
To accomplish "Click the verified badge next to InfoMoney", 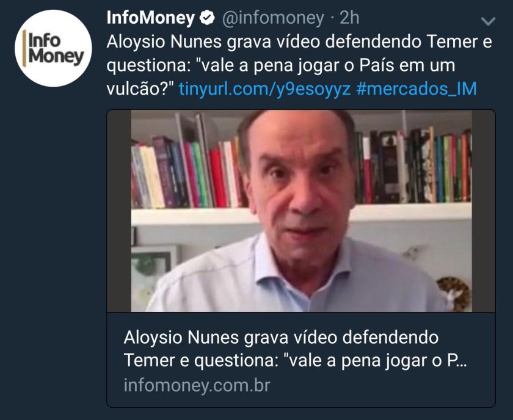I will (207, 18).
